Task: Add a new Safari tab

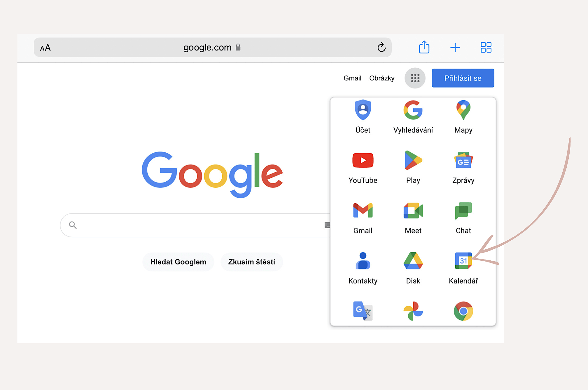Action: [455, 47]
